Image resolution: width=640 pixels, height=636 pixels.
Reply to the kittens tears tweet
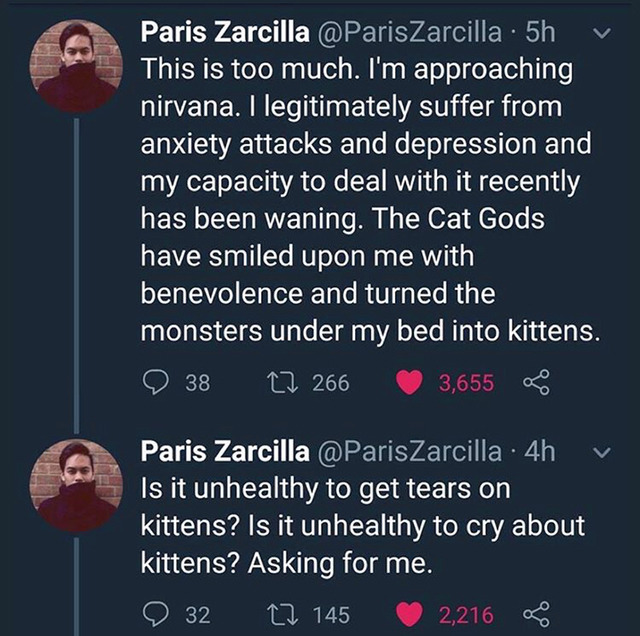click(x=156, y=614)
